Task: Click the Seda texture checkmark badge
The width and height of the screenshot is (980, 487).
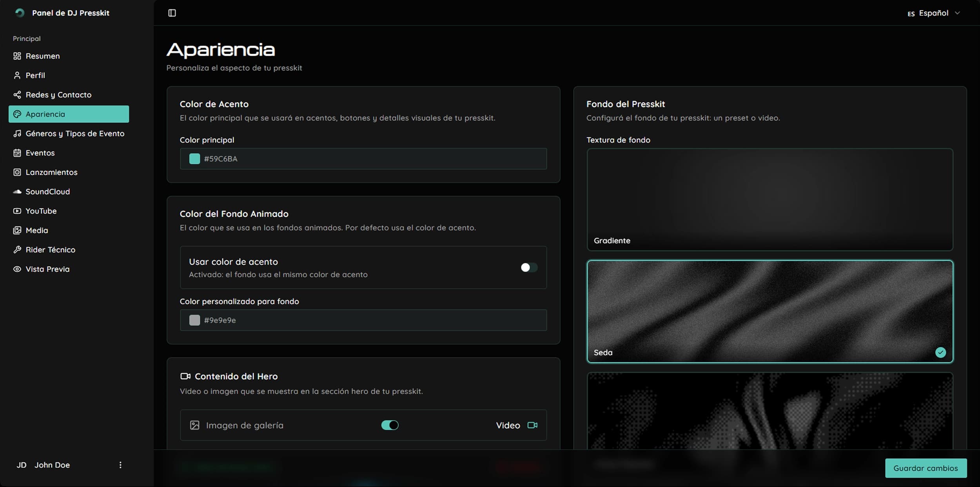Action: 941,352
